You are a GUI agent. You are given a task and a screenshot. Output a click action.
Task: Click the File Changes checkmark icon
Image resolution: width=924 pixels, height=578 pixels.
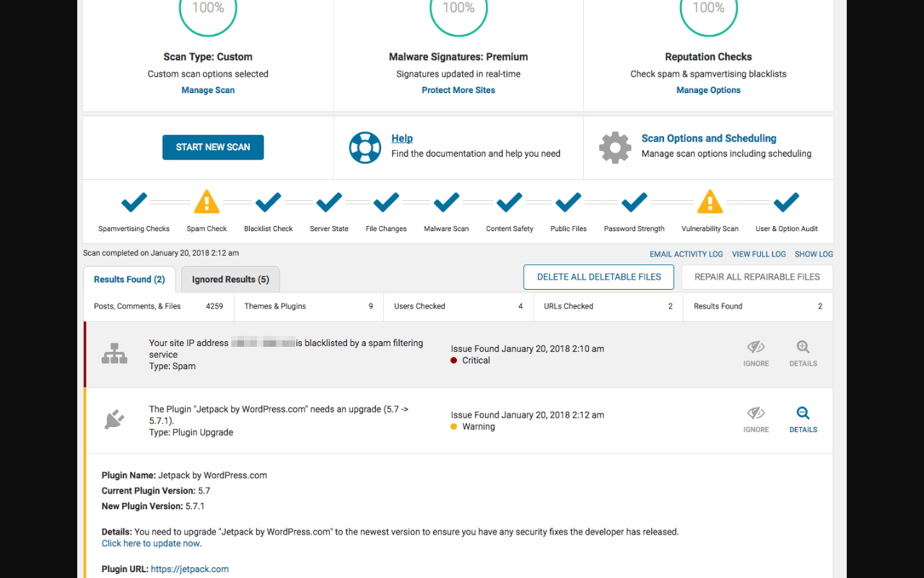386,202
